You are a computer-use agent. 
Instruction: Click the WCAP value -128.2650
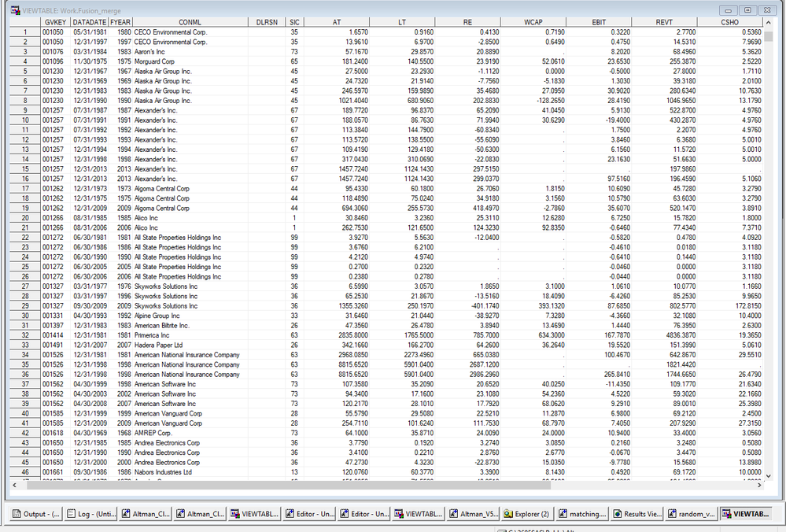tap(533, 100)
